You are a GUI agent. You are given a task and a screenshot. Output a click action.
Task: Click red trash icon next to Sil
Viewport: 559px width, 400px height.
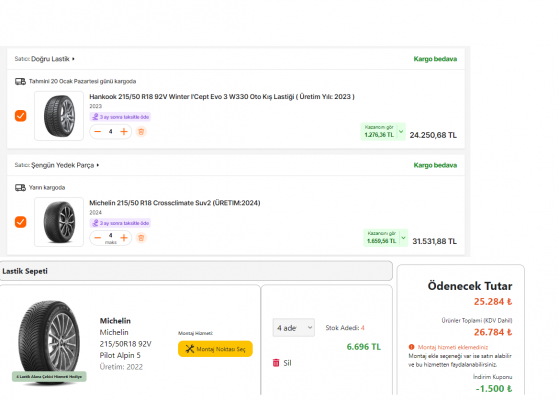276,363
